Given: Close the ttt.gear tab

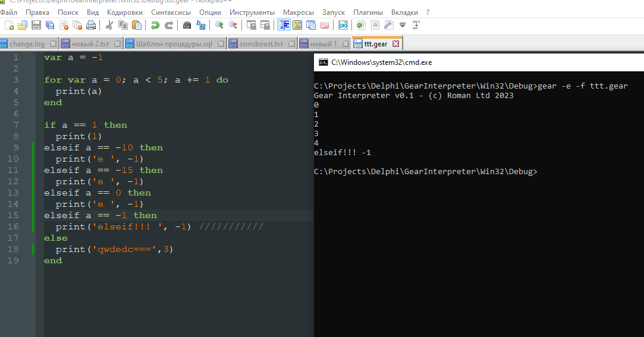Looking at the screenshot, I should tap(395, 44).
